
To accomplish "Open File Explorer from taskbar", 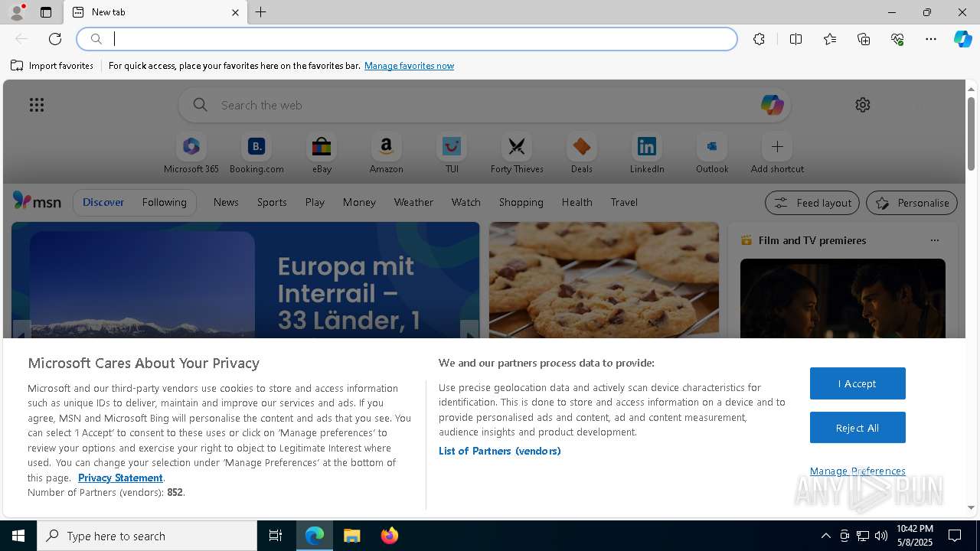I will click(351, 536).
